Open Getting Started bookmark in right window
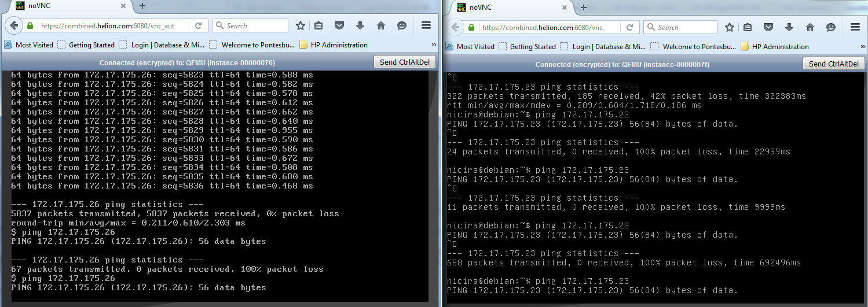 coord(527,46)
